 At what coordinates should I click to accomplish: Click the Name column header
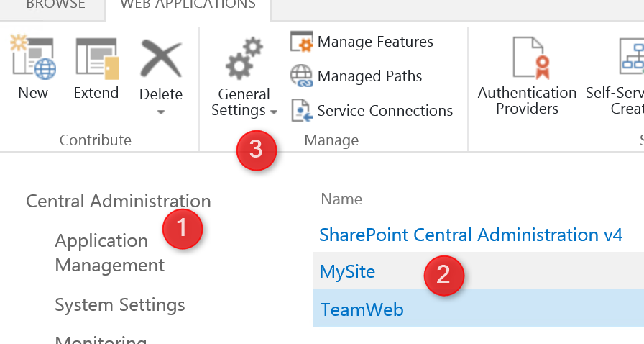click(x=341, y=199)
